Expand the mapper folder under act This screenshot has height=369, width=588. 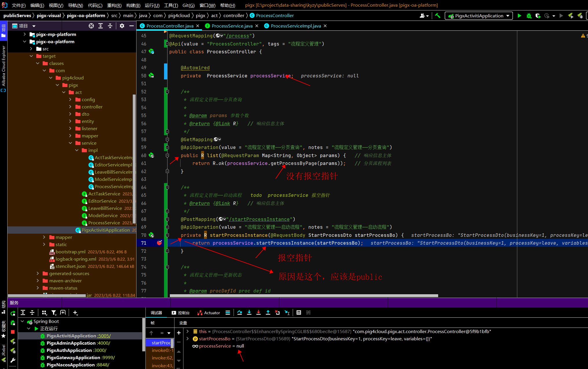pos(70,136)
